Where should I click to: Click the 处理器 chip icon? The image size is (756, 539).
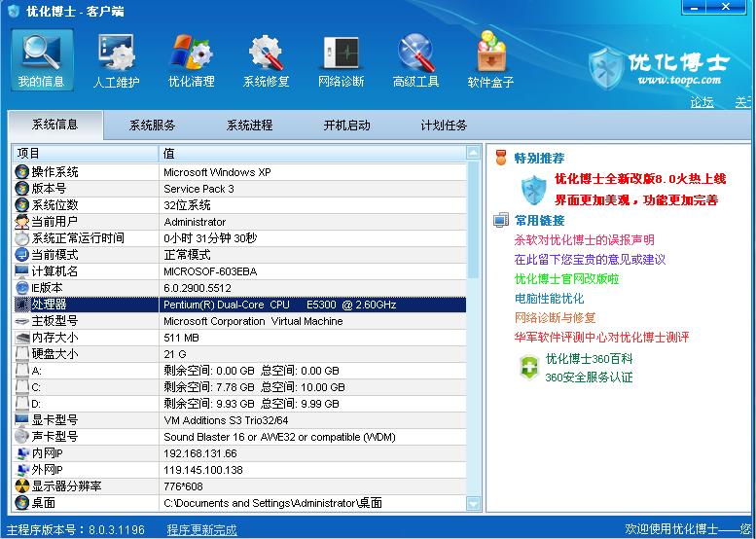(21, 305)
